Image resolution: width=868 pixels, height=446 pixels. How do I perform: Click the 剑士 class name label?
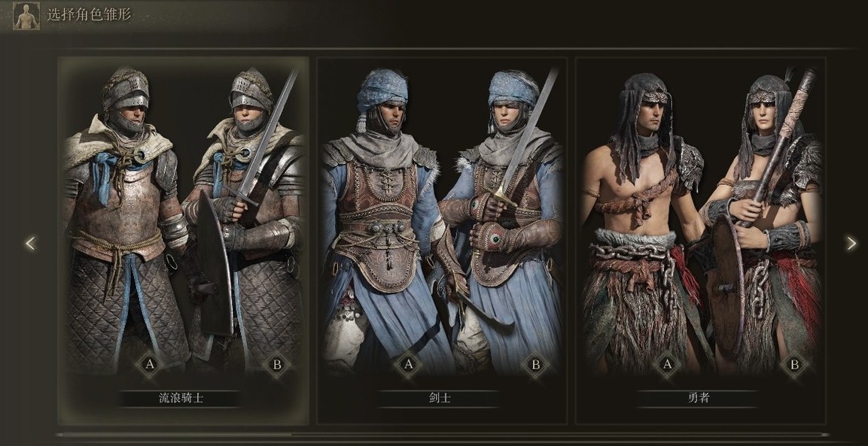coord(440,398)
